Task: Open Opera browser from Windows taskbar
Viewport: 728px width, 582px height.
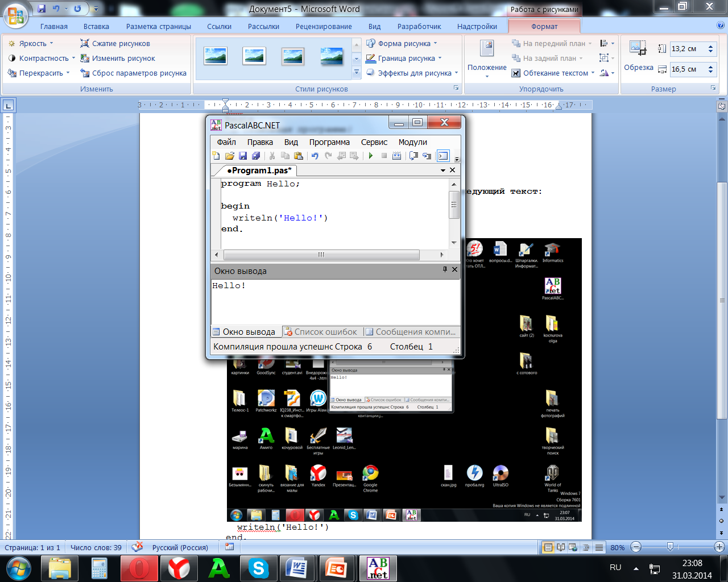Action: 139,568
